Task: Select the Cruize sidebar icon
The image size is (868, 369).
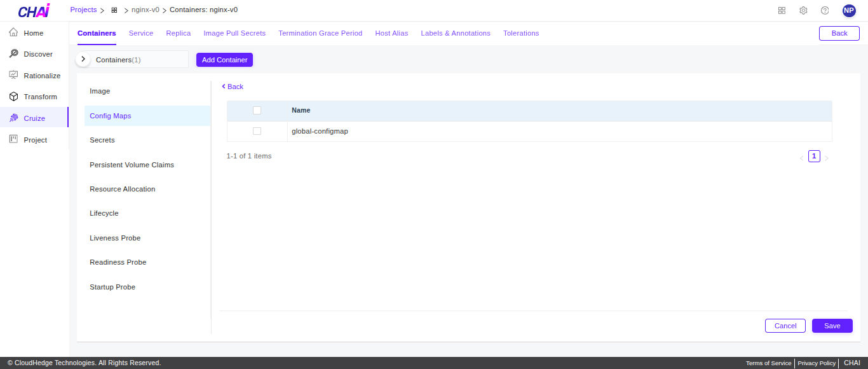Action: [13, 118]
